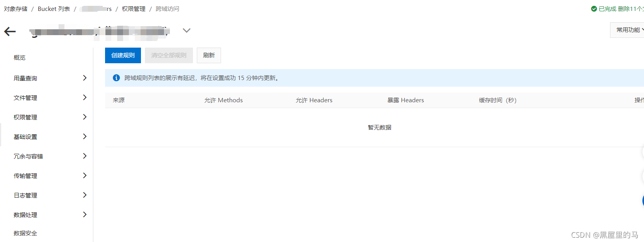
Task: Click 来源 column header
Action: coord(119,100)
